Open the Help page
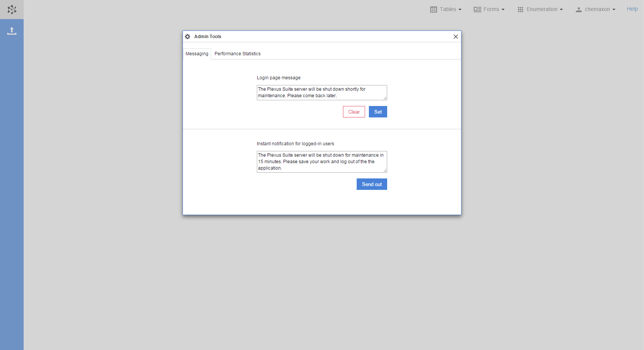This screenshot has height=350, width=644. (632, 9)
